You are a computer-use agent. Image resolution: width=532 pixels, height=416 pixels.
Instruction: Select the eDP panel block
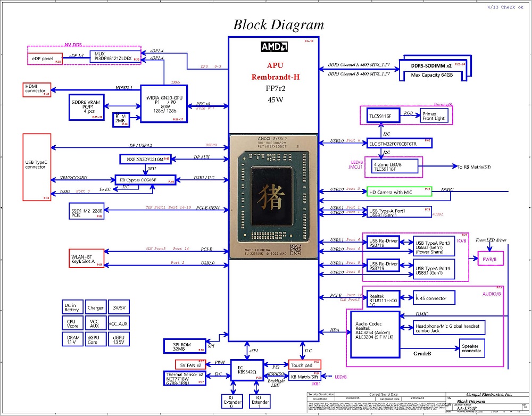point(45,59)
